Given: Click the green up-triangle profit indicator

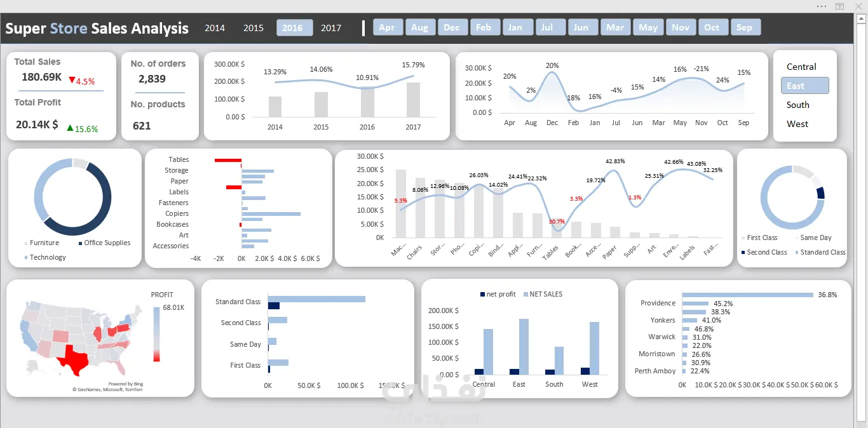Looking at the screenshot, I should click(x=71, y=128).
